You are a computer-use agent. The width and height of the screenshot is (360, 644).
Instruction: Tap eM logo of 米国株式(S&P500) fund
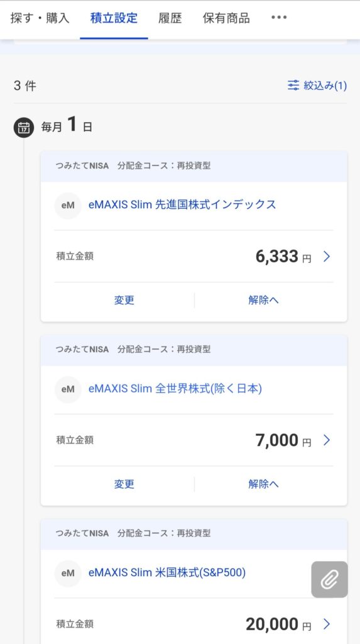68,573
